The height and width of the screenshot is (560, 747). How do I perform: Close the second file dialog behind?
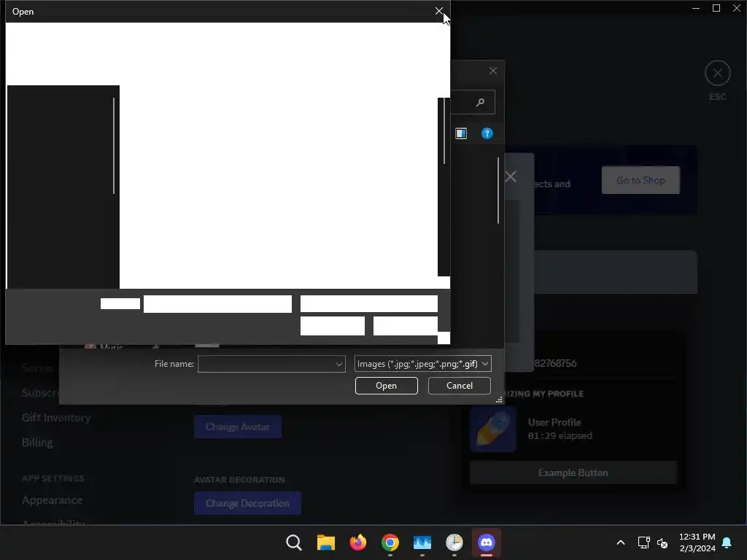493,71
